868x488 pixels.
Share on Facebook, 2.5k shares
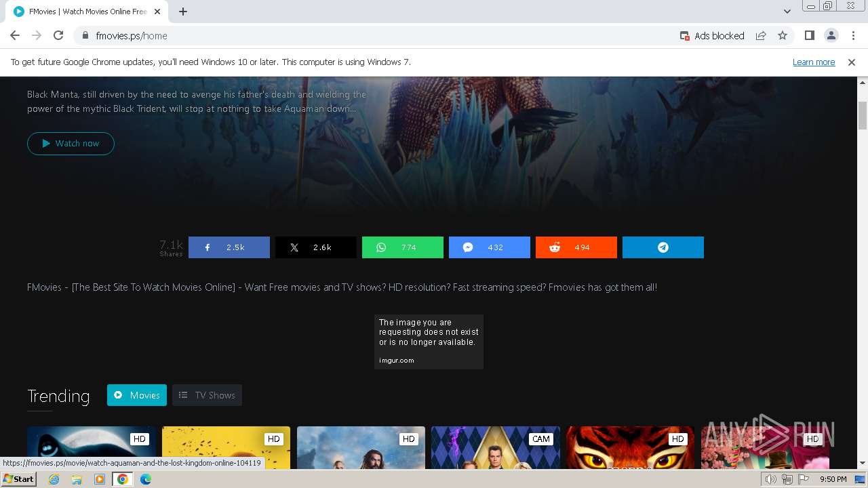click(x=229, y=247)
